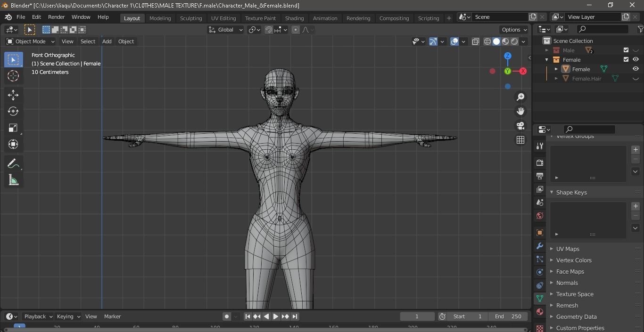The height and width of the screenshot is (332, 644).
Task: Expand the Geometry Data panel
Action: pos(576,316)
